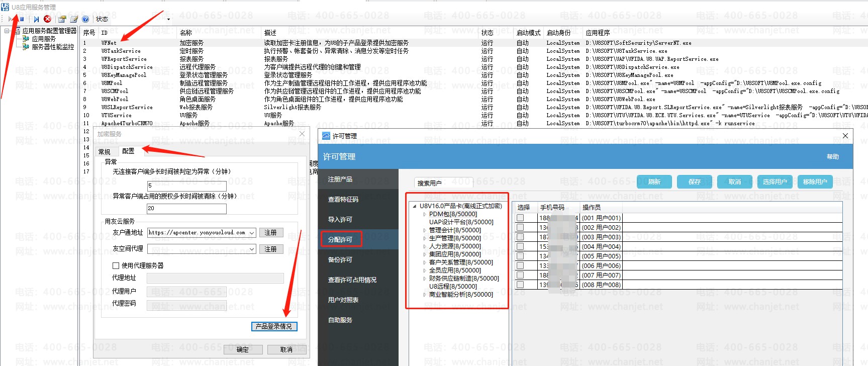
Task: Click the grey Start service play icon
Action: (x=11, y=19)
